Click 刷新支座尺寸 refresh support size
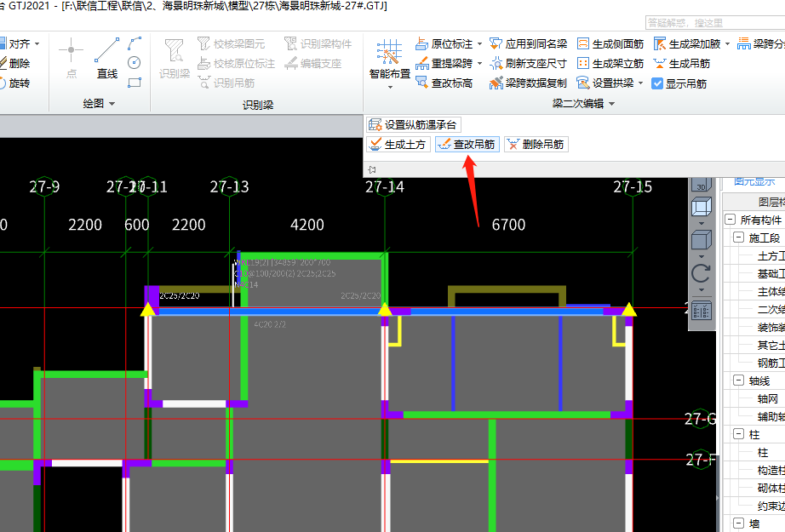785x532 pixels. click(x=528, y=64)
